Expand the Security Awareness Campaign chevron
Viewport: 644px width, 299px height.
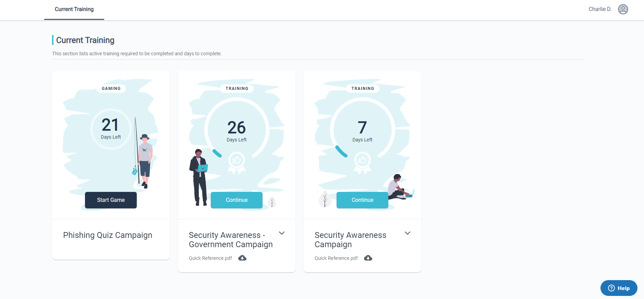408,233
